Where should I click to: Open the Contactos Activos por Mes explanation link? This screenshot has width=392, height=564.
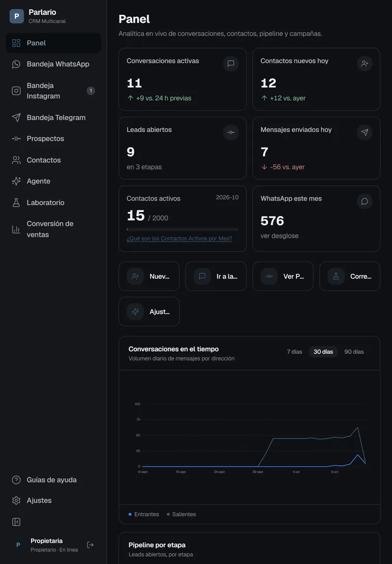coord(179,239)
